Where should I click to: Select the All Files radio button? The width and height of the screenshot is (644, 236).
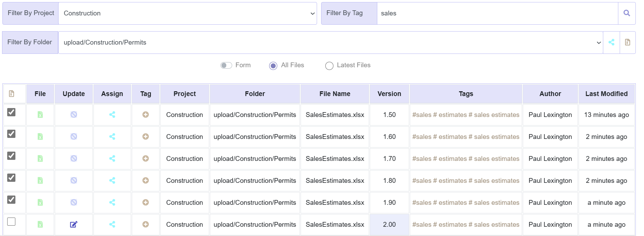[273, 66]
